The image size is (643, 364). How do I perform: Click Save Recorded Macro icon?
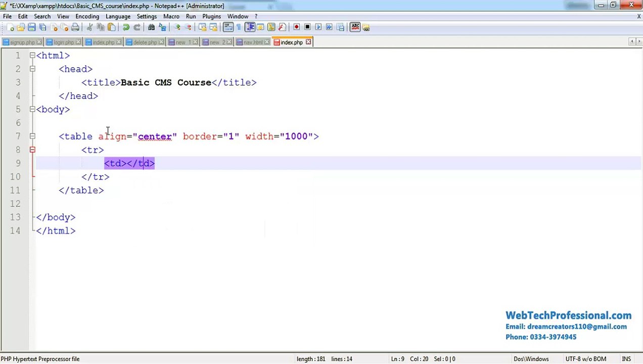(x=340, y=27)
